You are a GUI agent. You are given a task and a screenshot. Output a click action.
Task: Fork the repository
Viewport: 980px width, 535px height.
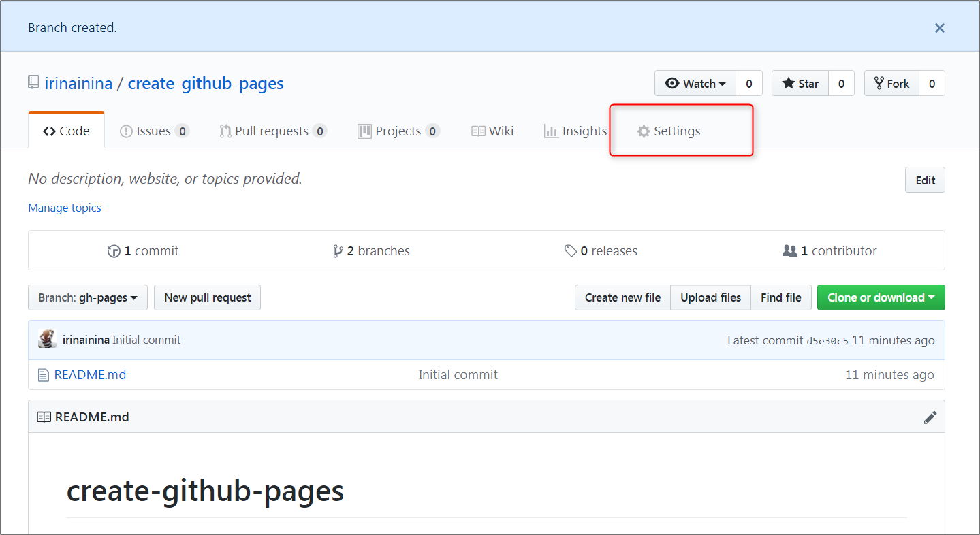[x=891, y=83]
